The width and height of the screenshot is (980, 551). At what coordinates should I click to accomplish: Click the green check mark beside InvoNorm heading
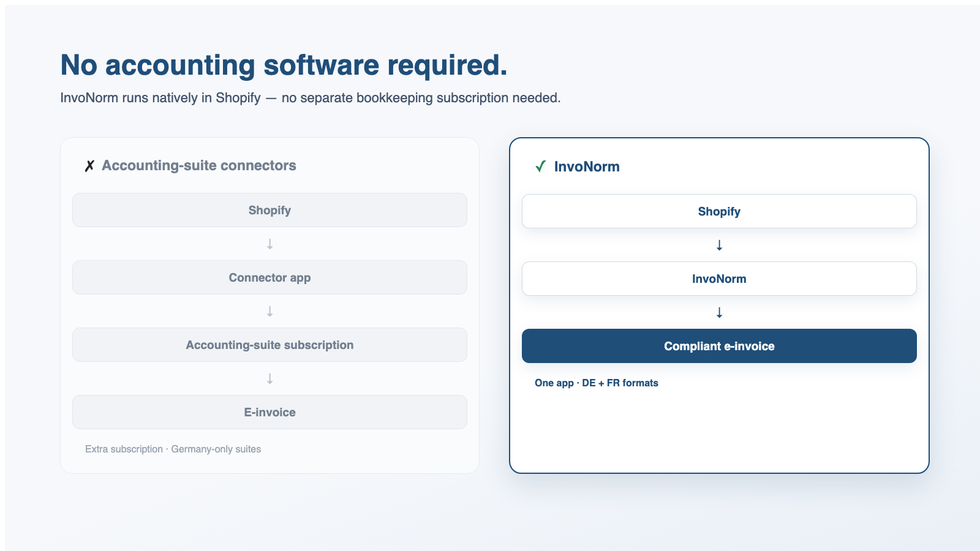540,167
